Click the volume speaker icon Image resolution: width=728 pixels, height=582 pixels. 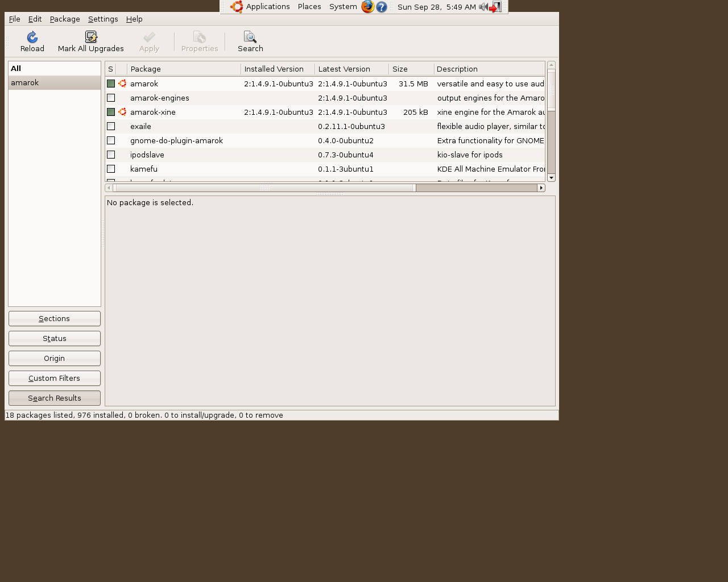483,7
